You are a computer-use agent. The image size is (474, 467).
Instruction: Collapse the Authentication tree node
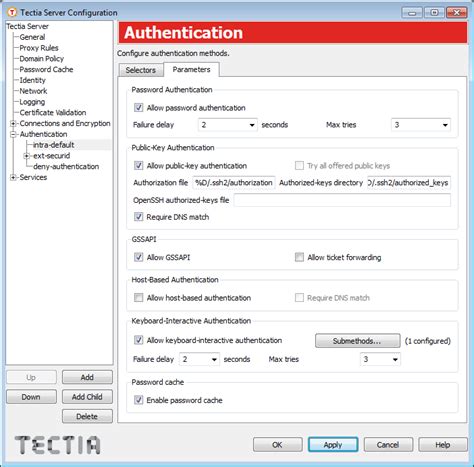click(13, 134)
